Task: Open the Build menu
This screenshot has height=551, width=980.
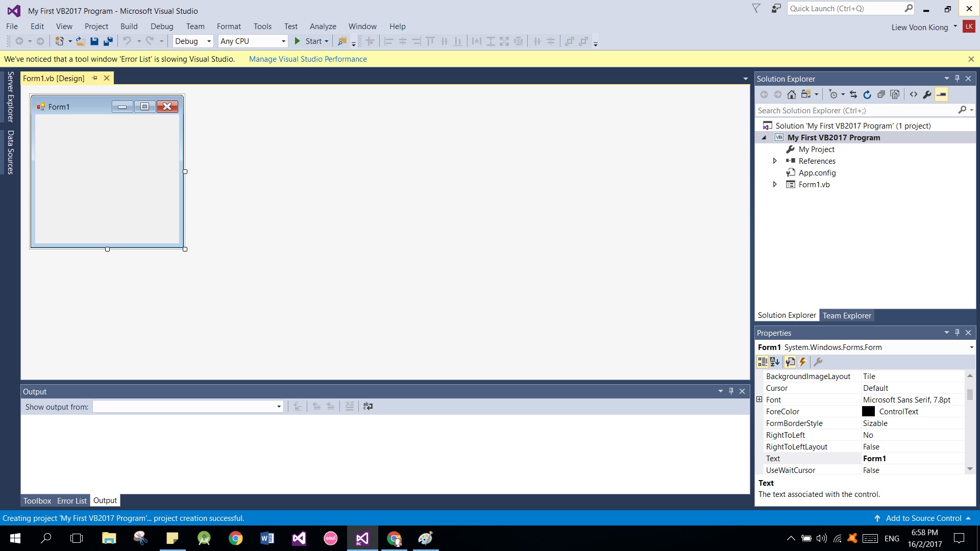Action: [129, 26]
